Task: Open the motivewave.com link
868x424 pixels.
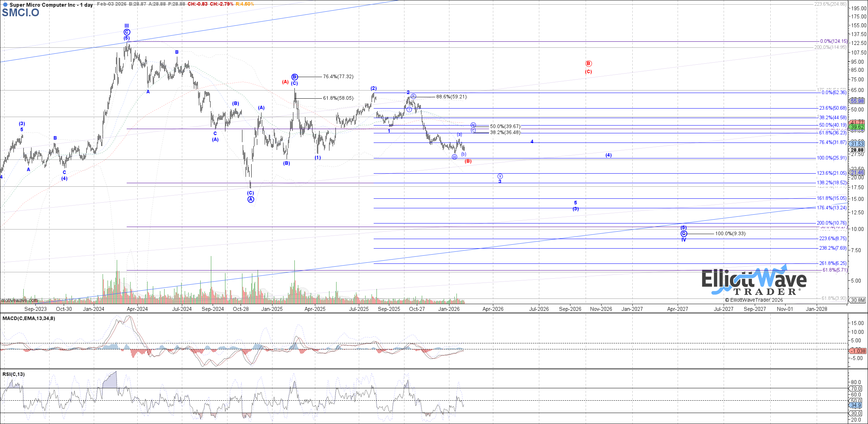Action: [x=19, y=300]
